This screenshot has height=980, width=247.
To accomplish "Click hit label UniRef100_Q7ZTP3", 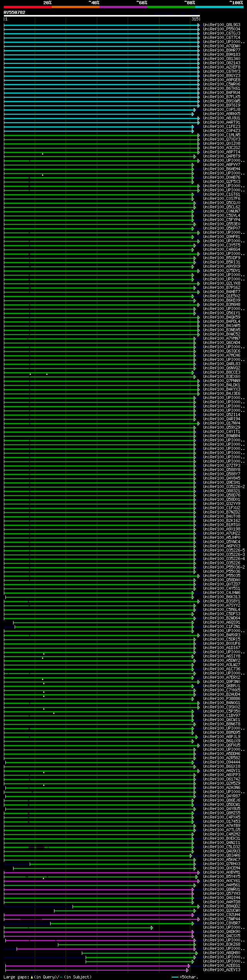I will [x=222, y=466].
